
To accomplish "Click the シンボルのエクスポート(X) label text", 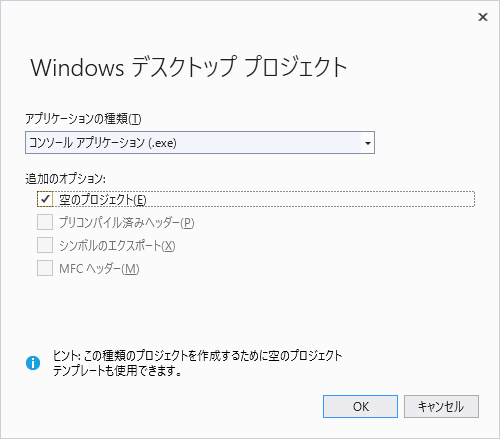I will point(117,246).
